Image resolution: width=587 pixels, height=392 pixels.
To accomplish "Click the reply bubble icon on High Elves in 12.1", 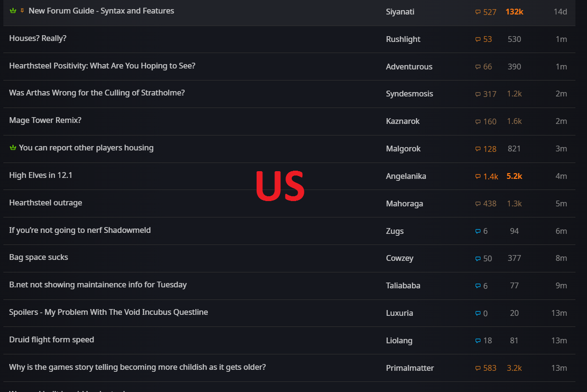I will (478, 176).
